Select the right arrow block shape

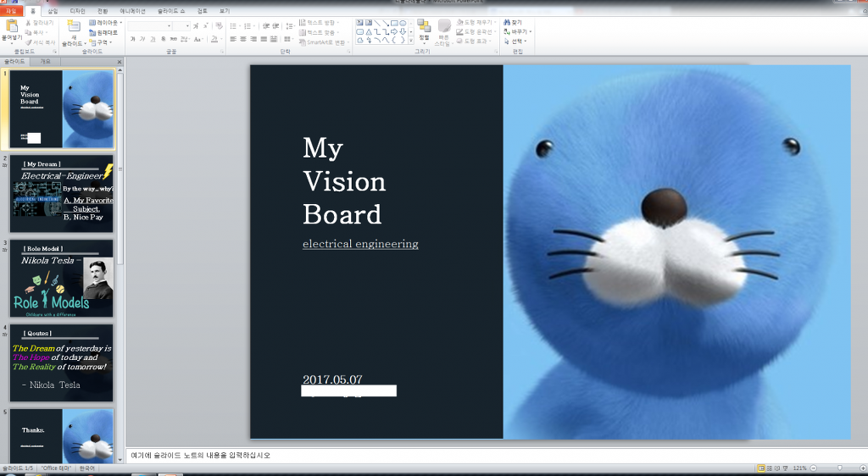click(x=394, y=31)
